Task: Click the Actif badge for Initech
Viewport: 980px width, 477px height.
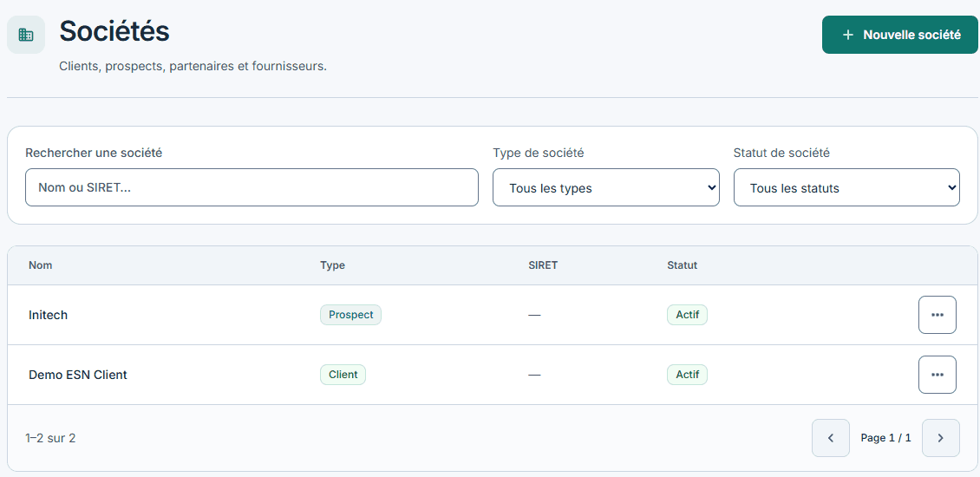Action: coord(687,315)
